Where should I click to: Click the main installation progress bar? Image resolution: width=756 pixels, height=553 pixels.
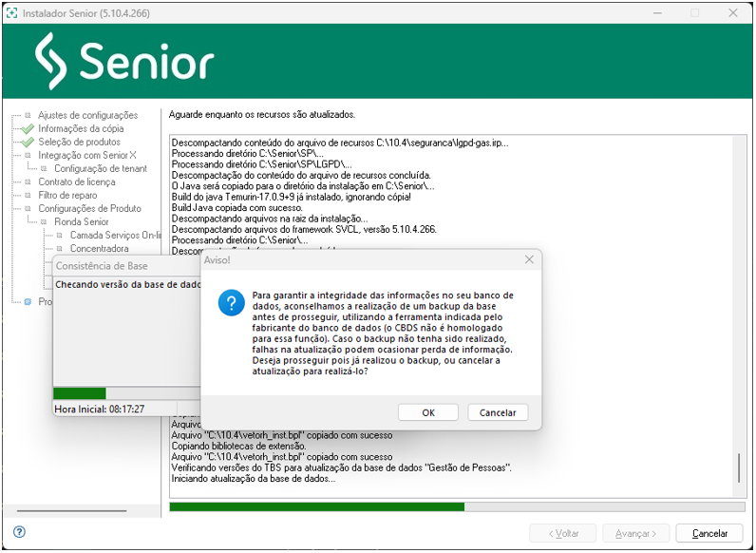[457, 506]
